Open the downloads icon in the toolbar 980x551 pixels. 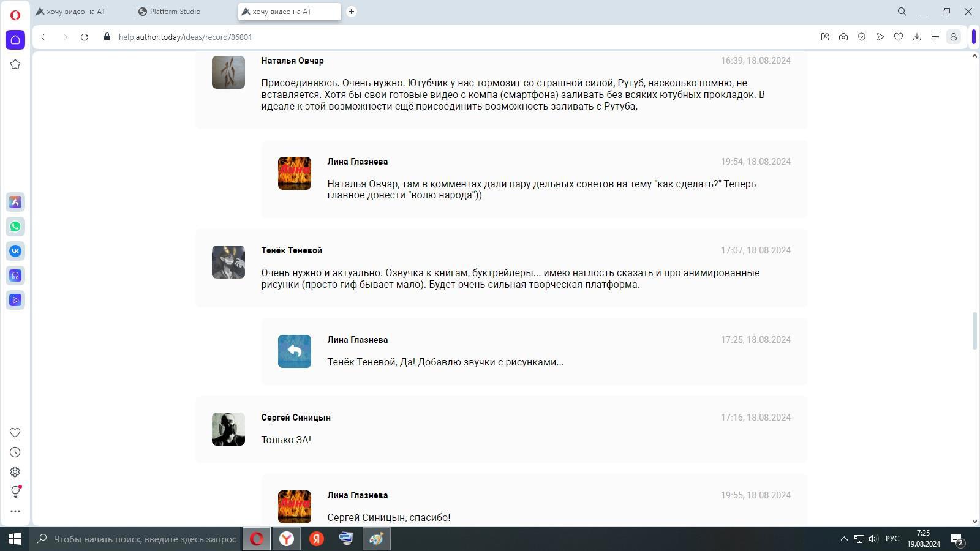917,37
